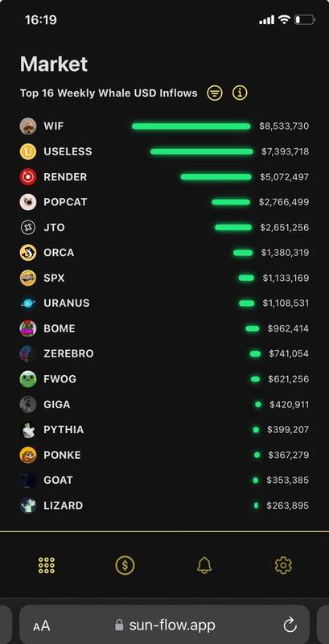This screenshot has height=644, width=329.
Task: Select the BOME $962,414 amount
Action: coord(288,328)
